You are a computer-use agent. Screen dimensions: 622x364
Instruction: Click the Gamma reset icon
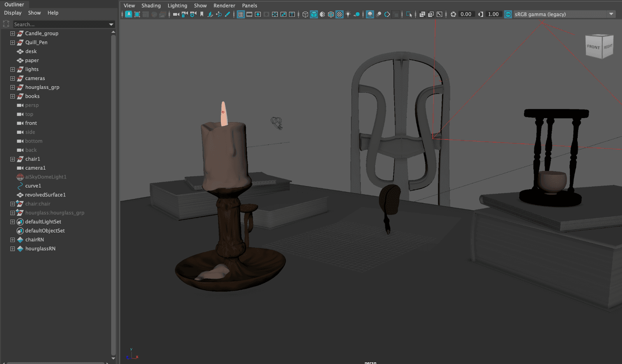point(480,14)
